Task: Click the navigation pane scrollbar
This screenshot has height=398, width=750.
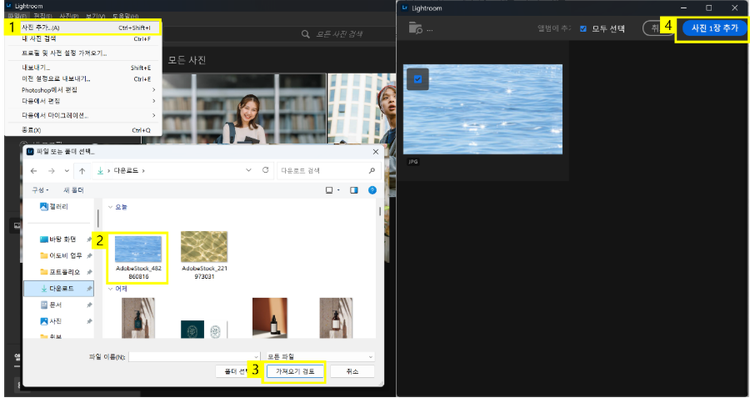Action: point(98,218)
